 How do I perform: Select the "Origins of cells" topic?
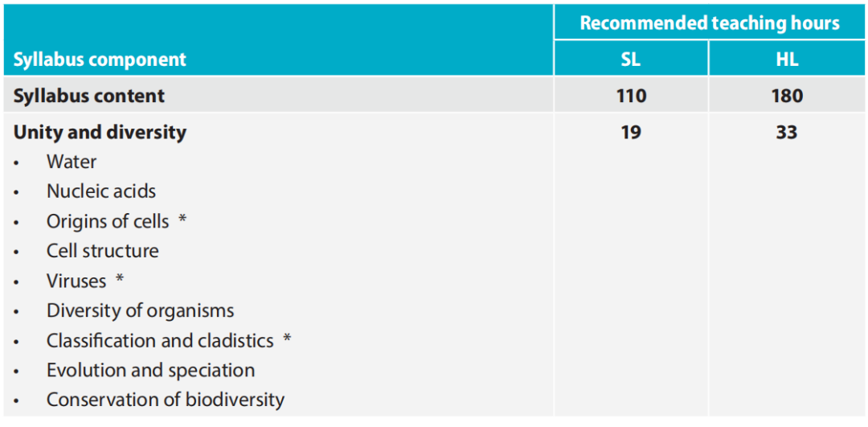108,221
